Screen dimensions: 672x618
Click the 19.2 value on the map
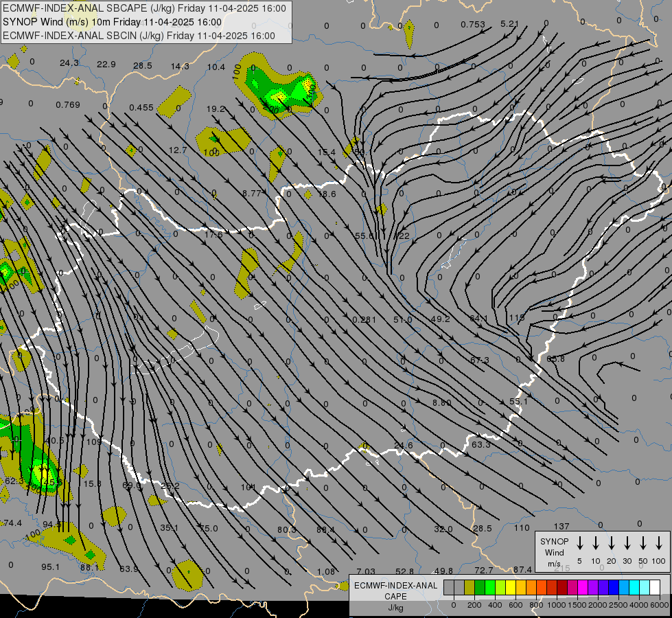pos(216,109)
